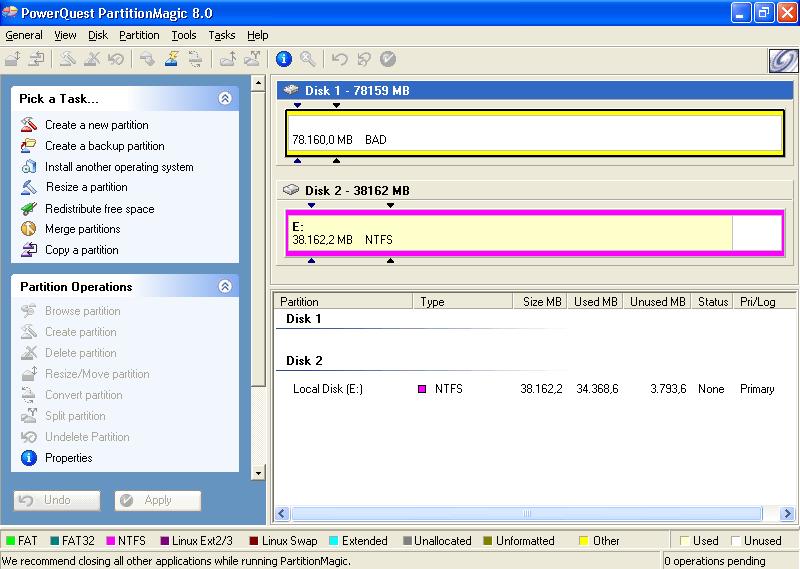Click the Pri/Log column header
800x569 pixels.
point(764,302)
